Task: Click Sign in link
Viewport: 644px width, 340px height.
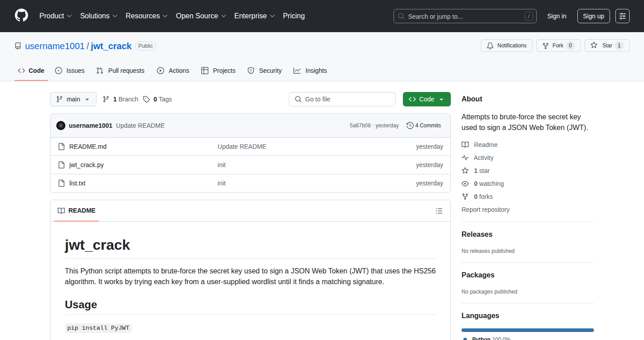Action: [557, 16]
